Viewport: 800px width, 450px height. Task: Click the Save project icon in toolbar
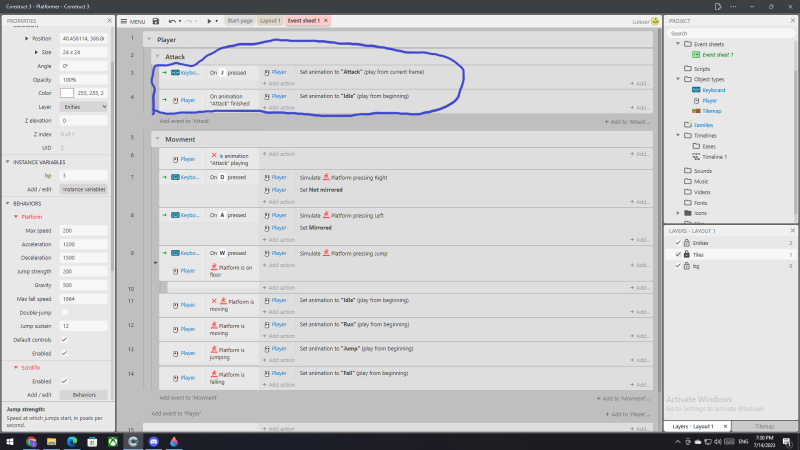coord(156,20)
